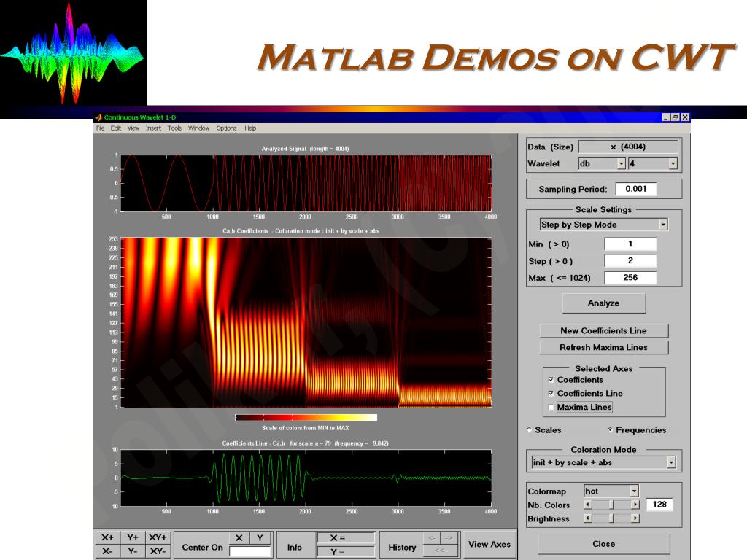
Task: Click the Ca,b Coefficients scalogram plot
Action: point(306,322)
